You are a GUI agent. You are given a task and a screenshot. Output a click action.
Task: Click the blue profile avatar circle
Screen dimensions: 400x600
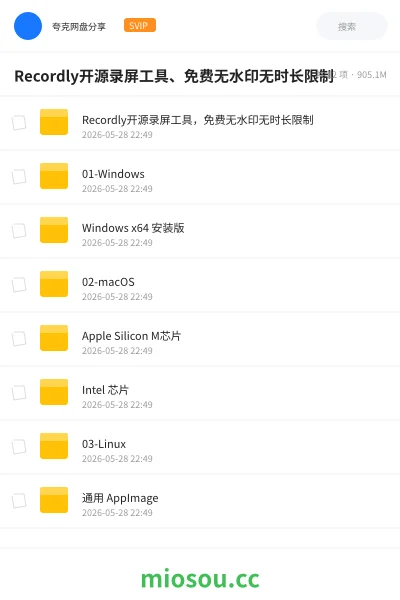coord(28,26)
